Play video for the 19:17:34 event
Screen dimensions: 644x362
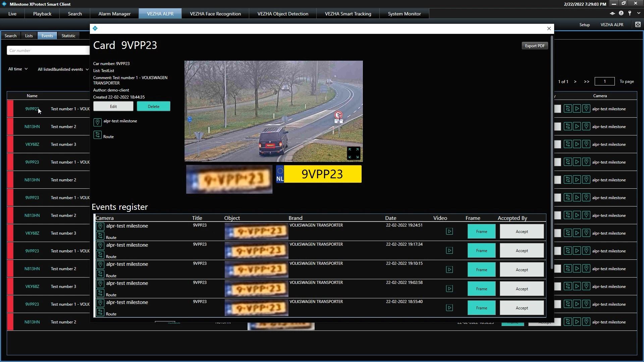pos(449,250)
